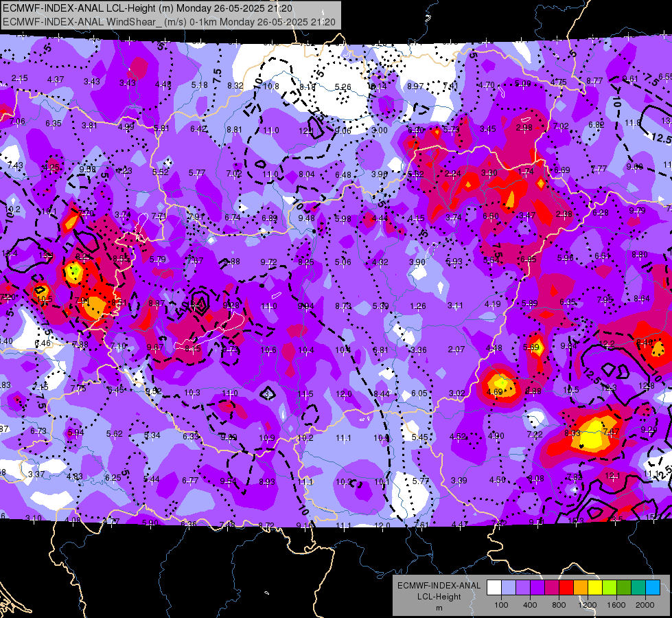Click the wind shear value 6.69
The image size is (672, 618).
pyautogui.click(x=562, y=170)
